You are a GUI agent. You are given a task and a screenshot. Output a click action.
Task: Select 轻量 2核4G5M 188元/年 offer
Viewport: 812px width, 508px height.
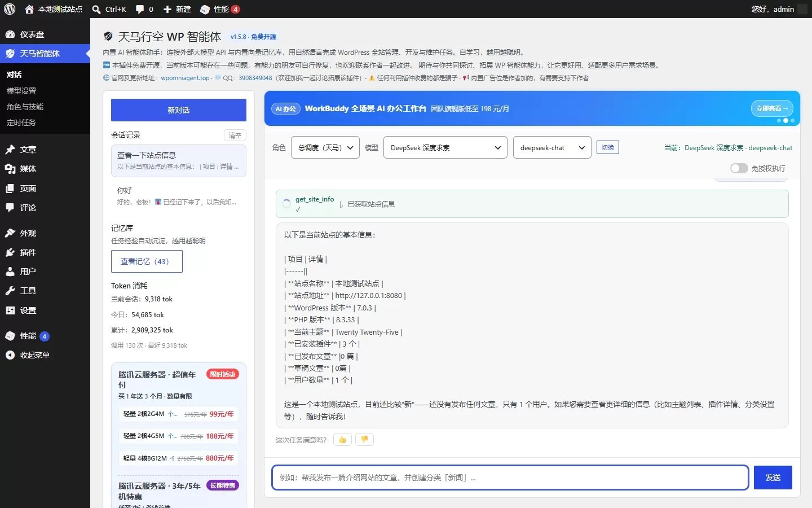point(179,436)
